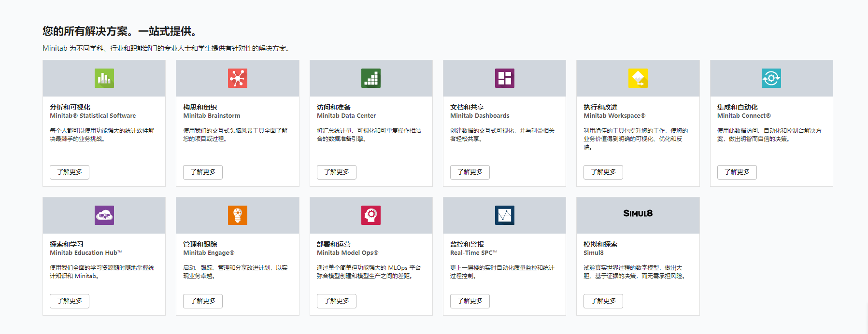Click the Minitab Brainstorm subtitle
The image size is (868, 334).
212,116
